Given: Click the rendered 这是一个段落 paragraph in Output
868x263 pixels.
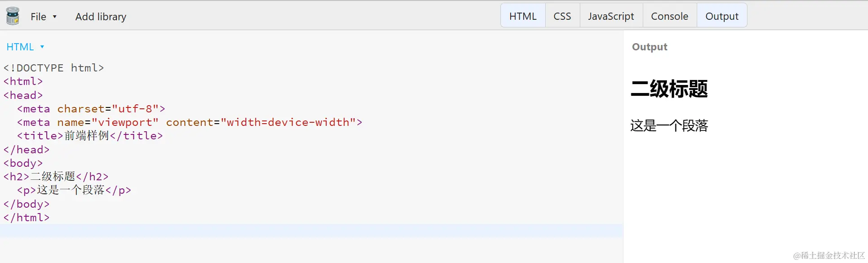Looking at the screenshot, I should coord(669,125).
